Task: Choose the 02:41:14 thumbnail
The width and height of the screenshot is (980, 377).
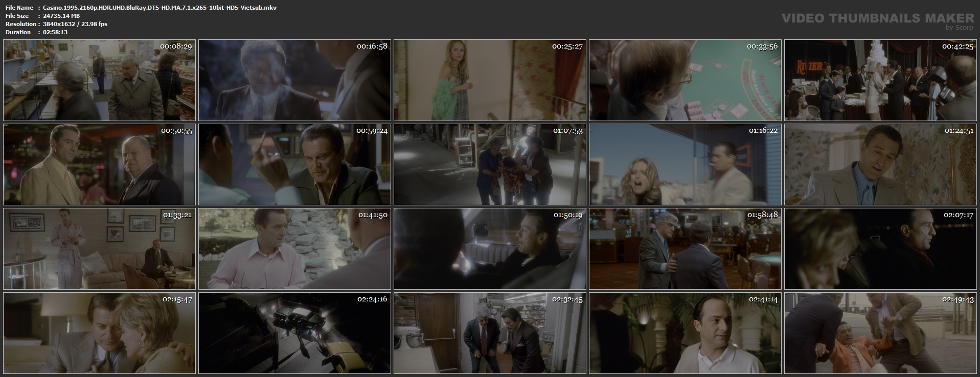Action: click(x=686, y=333)
